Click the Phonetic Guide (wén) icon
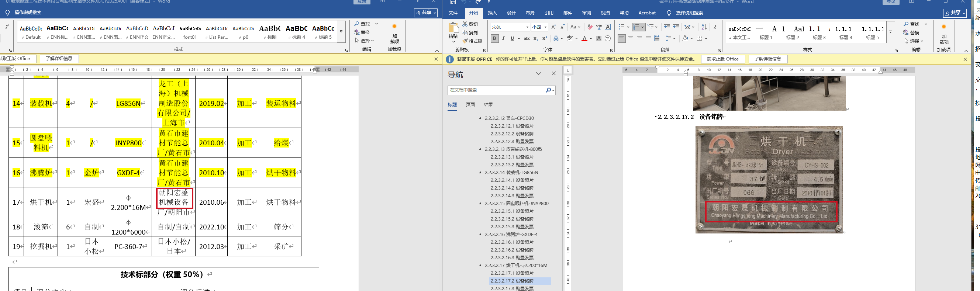The width and height of the screenshot is (980, 291). [x=599, y=27]
